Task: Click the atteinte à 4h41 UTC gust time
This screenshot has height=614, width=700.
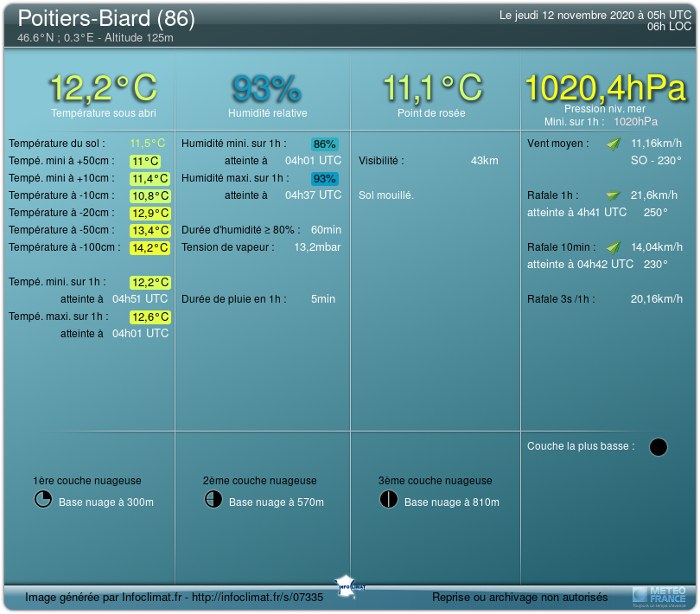Action: (576, 212)
